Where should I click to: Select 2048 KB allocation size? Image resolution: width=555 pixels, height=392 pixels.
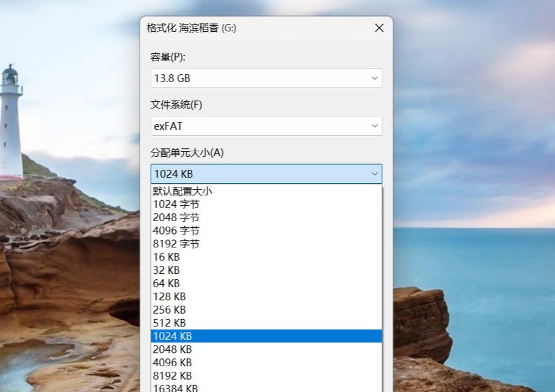coord(266,350)
